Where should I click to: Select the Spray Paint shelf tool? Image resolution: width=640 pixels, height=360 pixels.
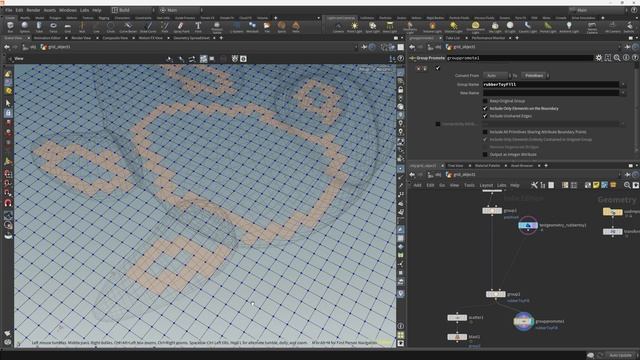pyautogui.click(x=181, y=27)
